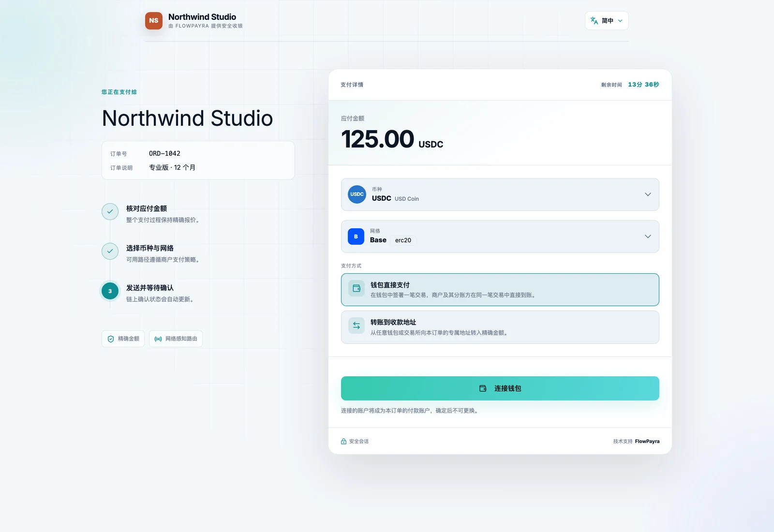Click the Base network logo icon
This screenshot has width=774, height=532.
pyautogui.click(x=356, y=236)
